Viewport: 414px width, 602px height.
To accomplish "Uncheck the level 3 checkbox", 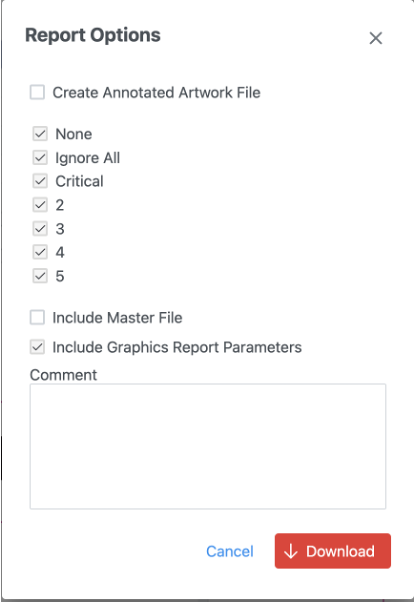I will 40,229.
